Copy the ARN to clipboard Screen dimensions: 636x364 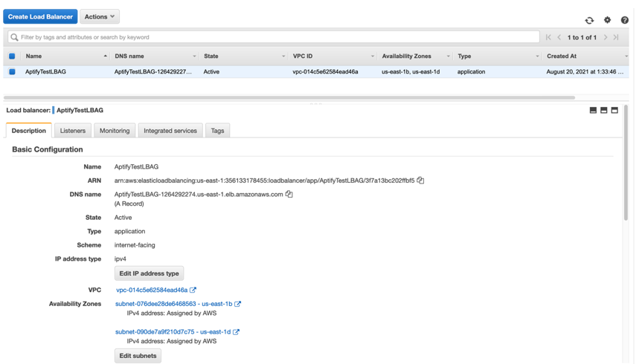(420, 181)
